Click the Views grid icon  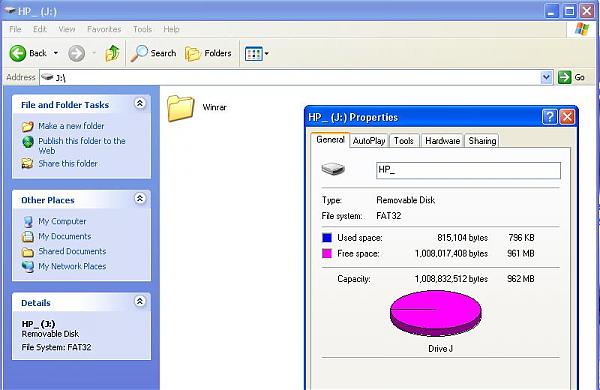point(253,54)
